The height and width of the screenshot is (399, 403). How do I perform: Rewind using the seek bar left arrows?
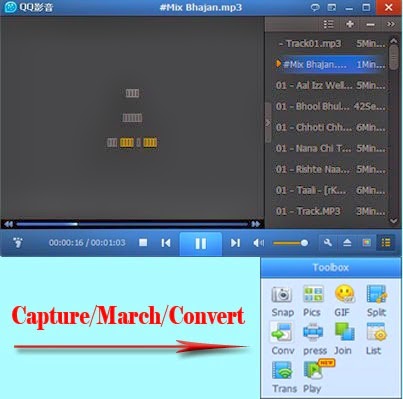pos(8,224)
